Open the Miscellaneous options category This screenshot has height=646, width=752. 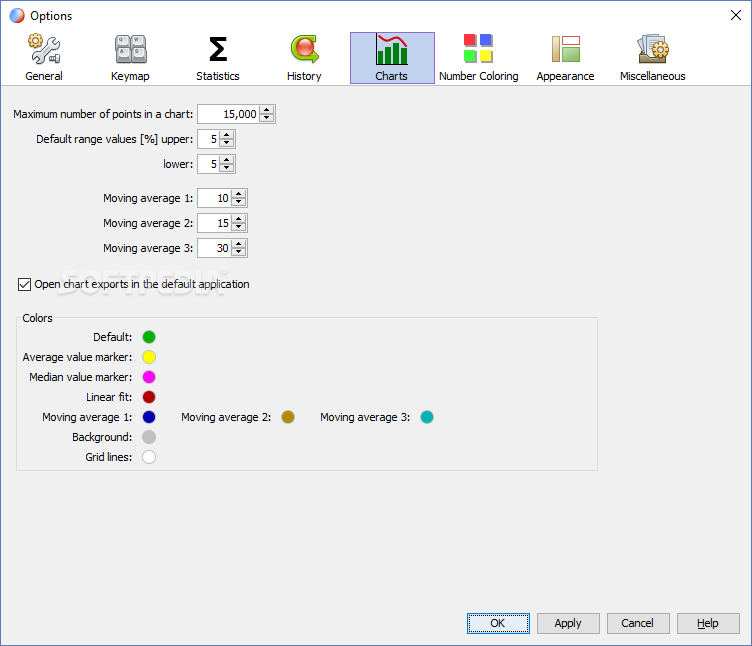pos(652,58)
